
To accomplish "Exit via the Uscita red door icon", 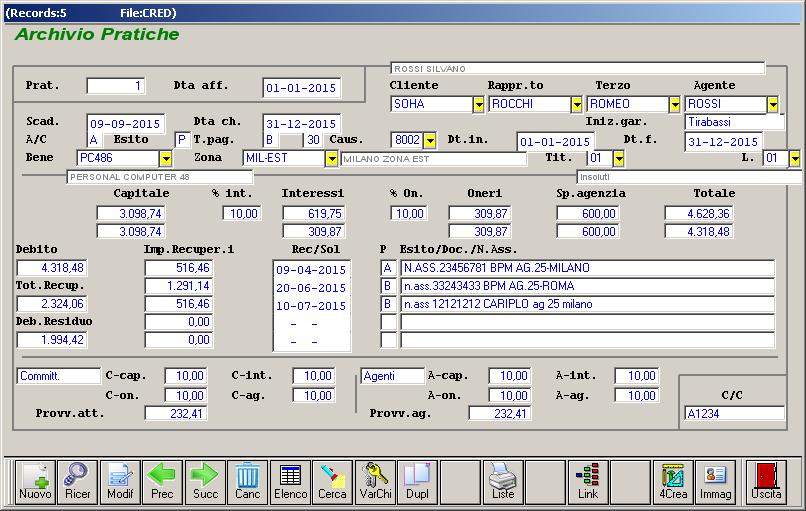I will [766, 482].
